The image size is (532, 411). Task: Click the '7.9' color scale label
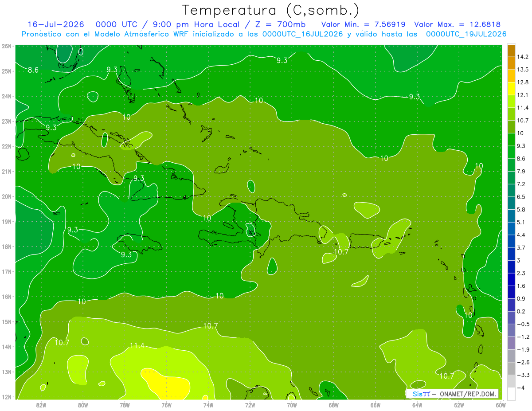click(521, 172)
